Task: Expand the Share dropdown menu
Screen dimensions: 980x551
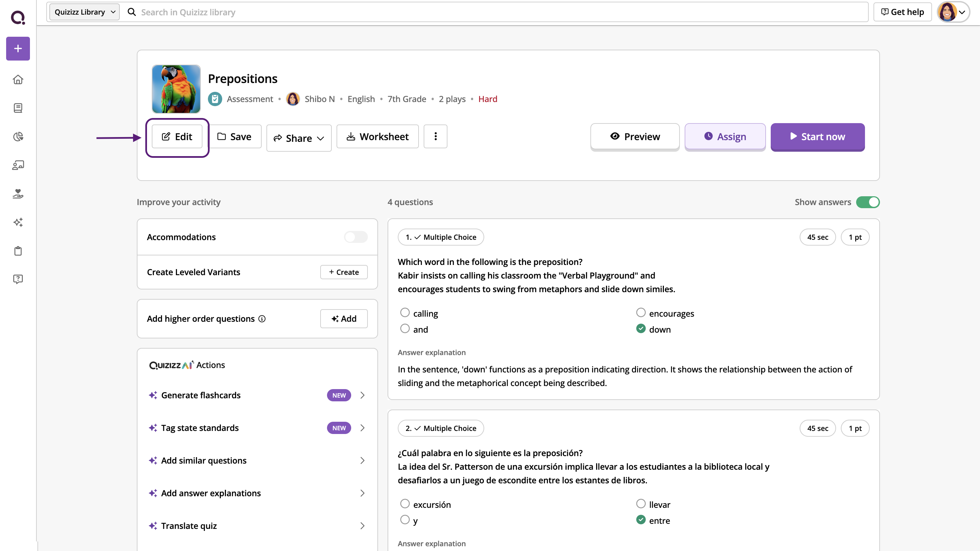Action: point(299,138)
